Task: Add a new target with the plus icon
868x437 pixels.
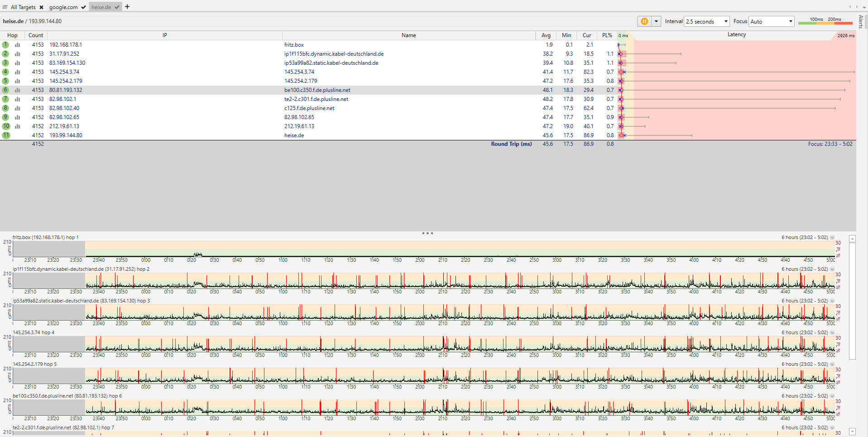Action: 127,7
